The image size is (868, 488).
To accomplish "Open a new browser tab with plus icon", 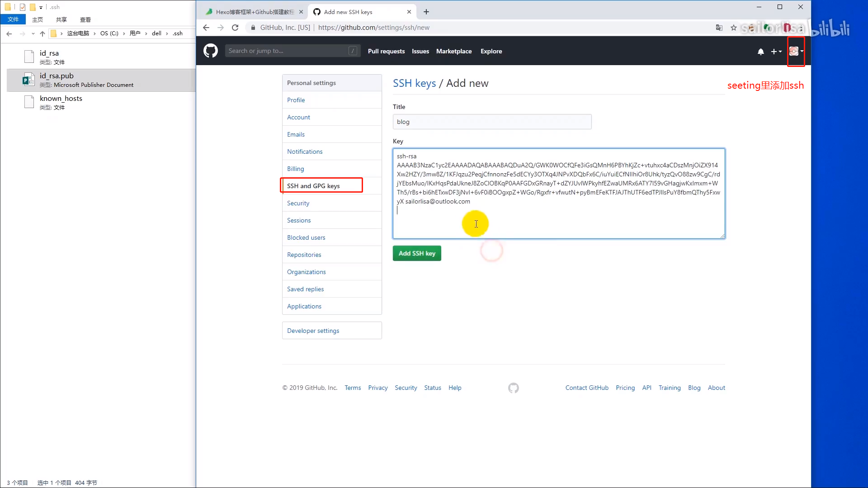I will pyautogui.click(x=425, y=12).
